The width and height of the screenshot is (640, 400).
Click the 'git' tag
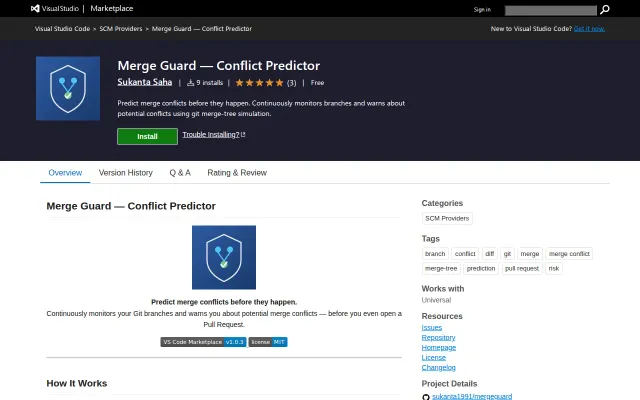pyautogui.click(x=507, y=254)
